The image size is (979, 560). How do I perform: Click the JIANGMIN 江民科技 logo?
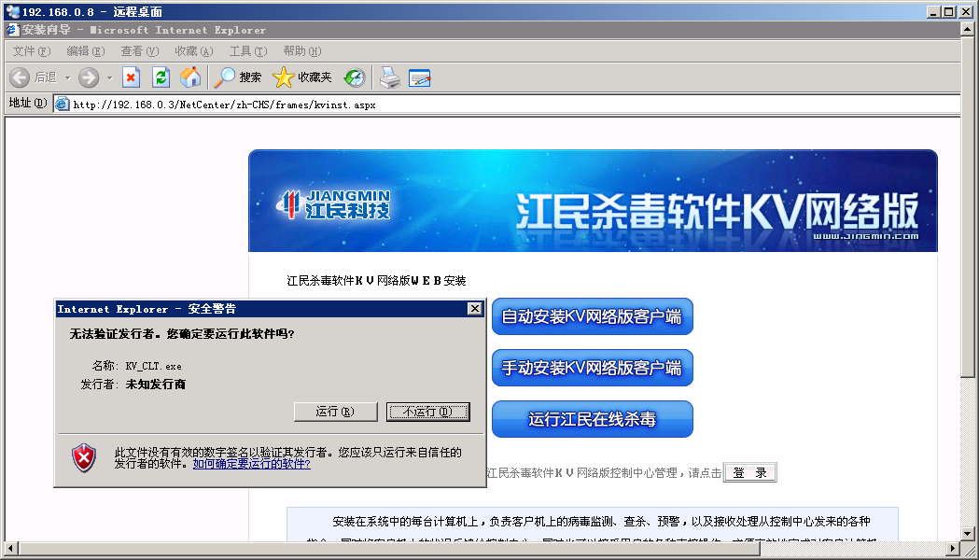pyautogui.click(x=334, y=204)
